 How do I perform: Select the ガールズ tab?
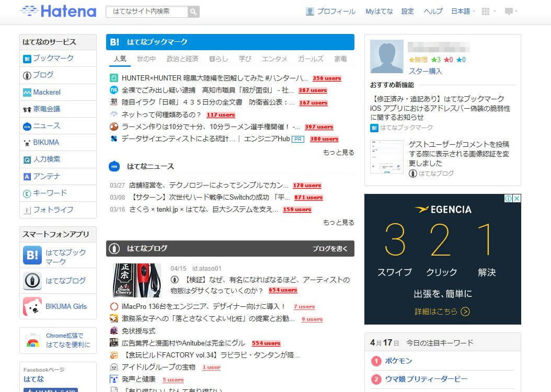311,59
